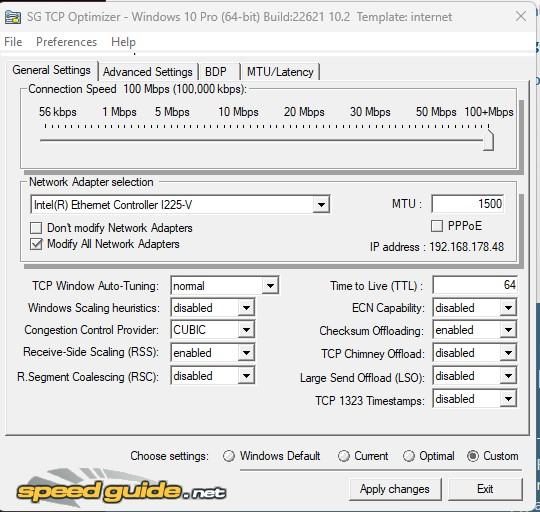Click the Apply changes button
Screen dimensions: 540x512
pyautogui.click(x=395, y=489)
